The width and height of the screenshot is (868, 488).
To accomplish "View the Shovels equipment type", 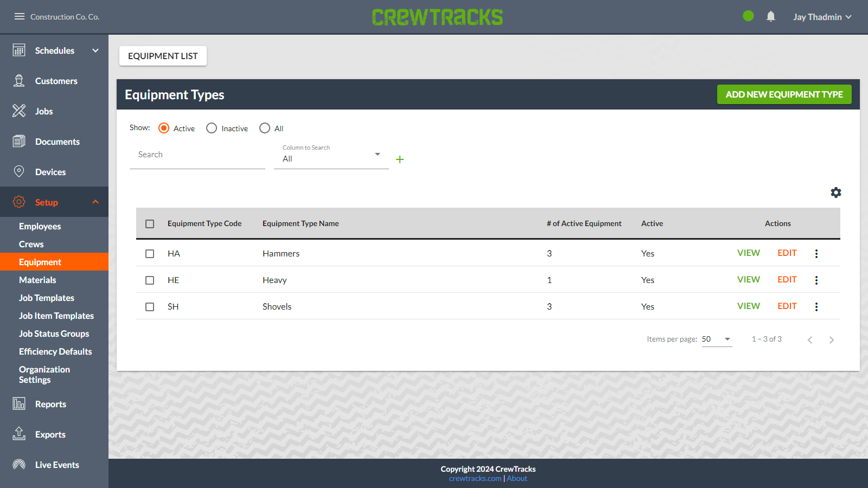I will (748, 306).
